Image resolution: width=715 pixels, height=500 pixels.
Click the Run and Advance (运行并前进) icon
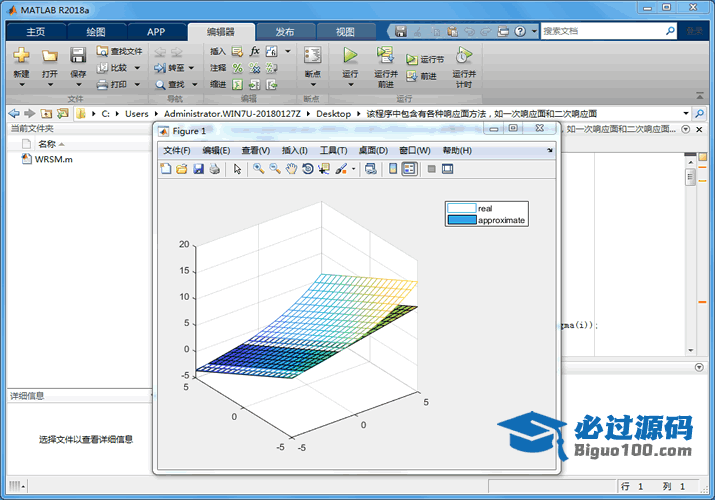[386, 55]
